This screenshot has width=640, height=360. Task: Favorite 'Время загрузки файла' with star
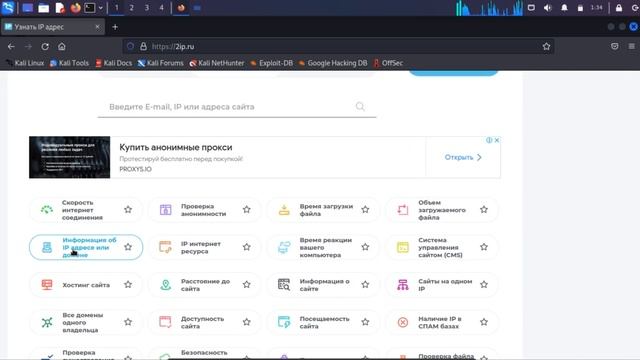[x=365, y=209]
